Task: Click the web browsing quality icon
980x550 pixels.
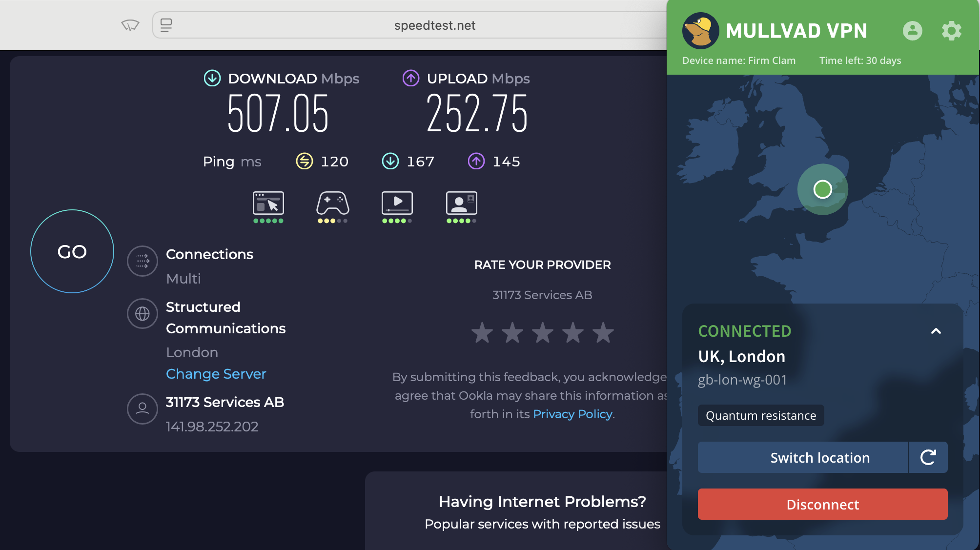Action: point(268,203)
